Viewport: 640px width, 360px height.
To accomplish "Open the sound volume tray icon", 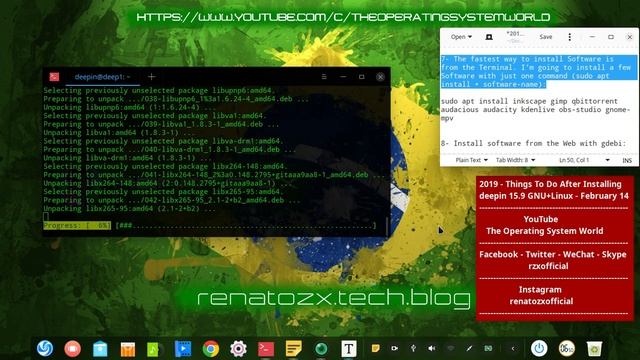I will [432, 348].
